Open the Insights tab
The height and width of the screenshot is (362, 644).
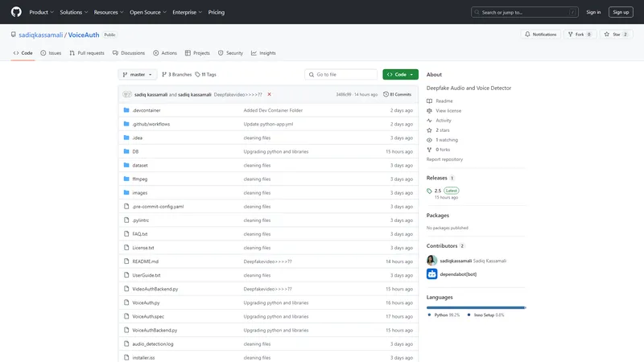coord(263,53)
